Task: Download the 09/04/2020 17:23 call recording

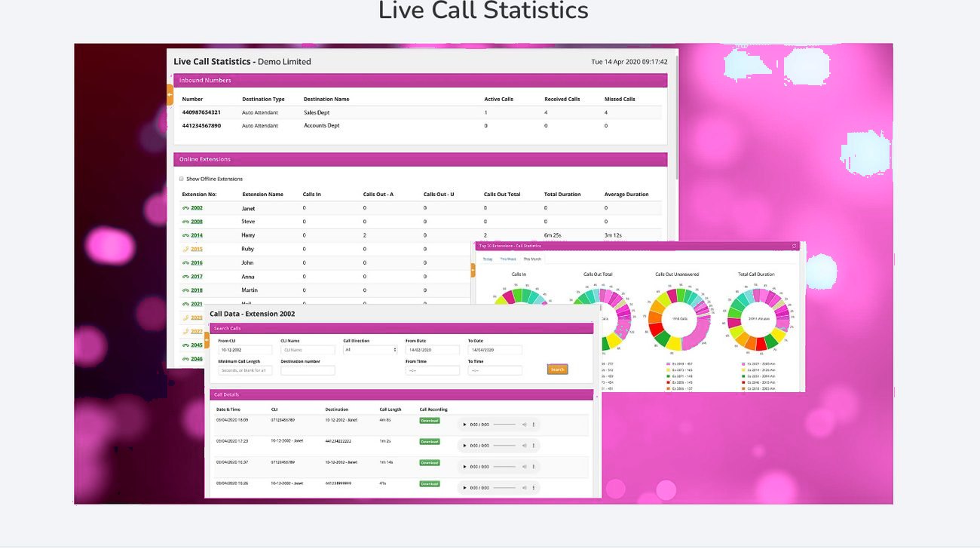Action: (430, 442)
